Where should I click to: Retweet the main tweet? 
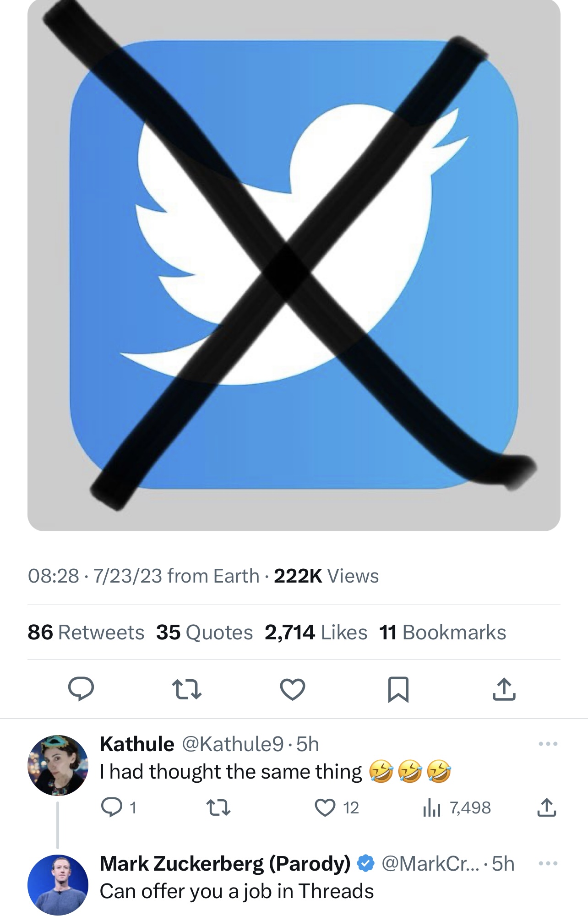[x=186, y=689]
